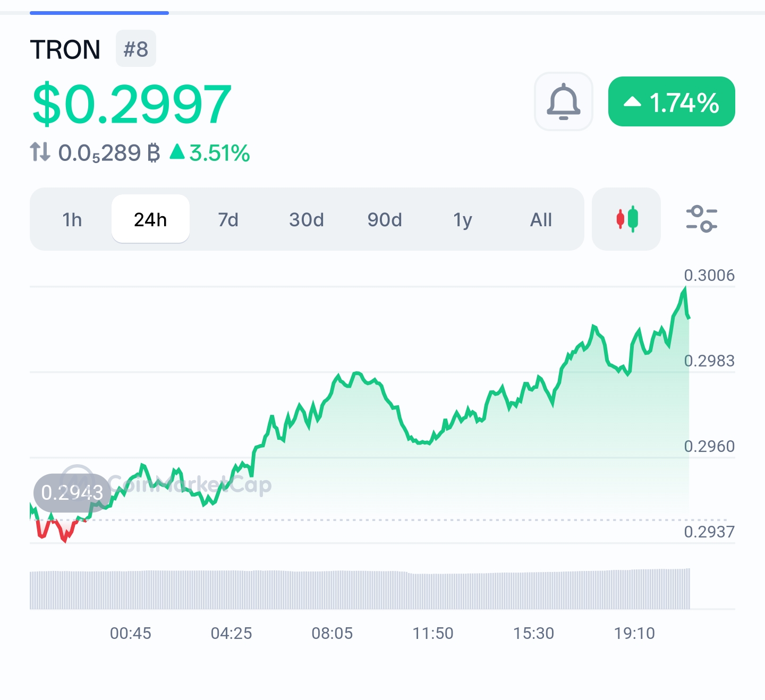Tap the chart peak near 0.3006
This screenshot has width=765, height=700.
[x=685, y=289]
